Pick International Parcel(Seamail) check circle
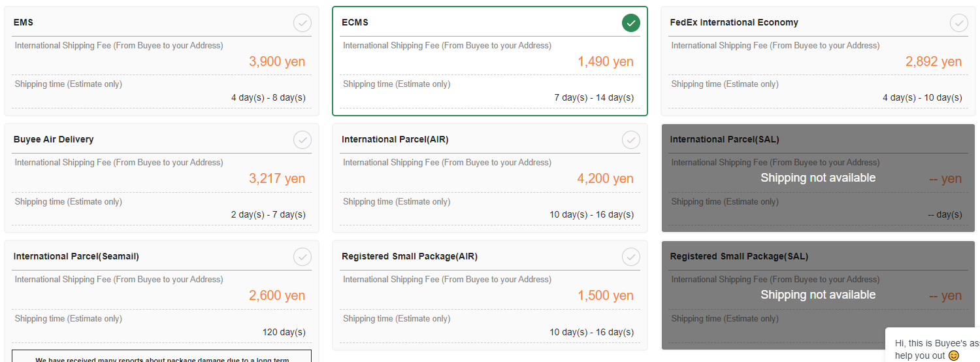This screenshot has width=980, height=362. click(x=302, y=257)
